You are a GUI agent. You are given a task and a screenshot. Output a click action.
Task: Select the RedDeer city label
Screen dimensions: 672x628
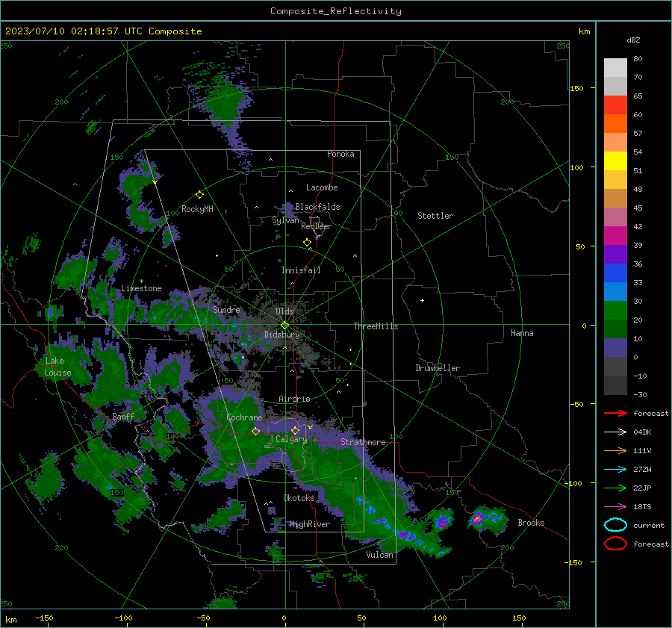pos(317,226)
